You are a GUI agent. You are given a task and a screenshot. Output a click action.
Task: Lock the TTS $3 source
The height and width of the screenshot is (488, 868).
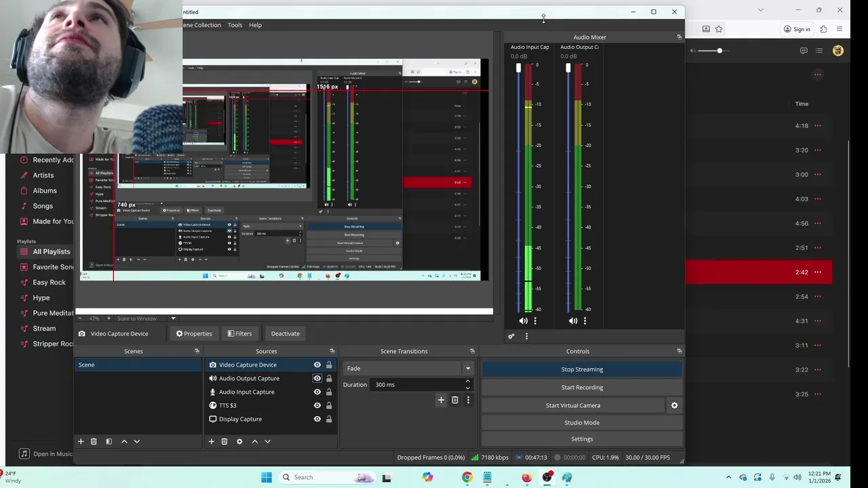tap(329, 405)
